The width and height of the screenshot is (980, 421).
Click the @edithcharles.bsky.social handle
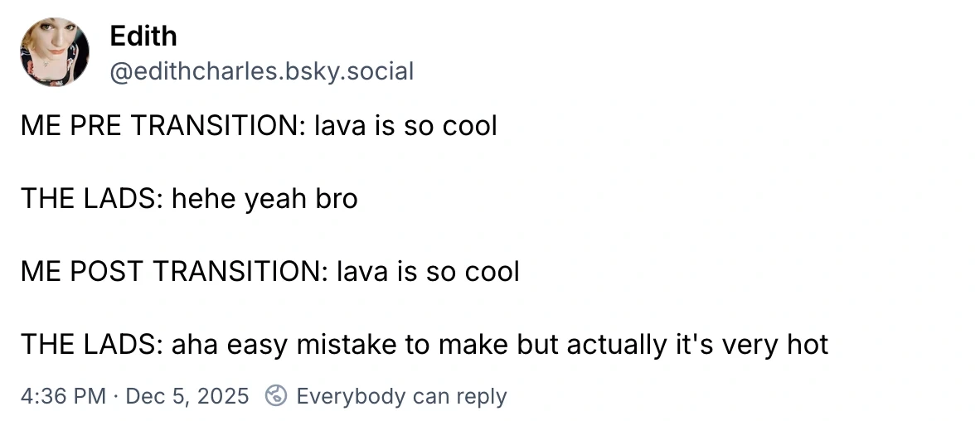pos(261,72)
